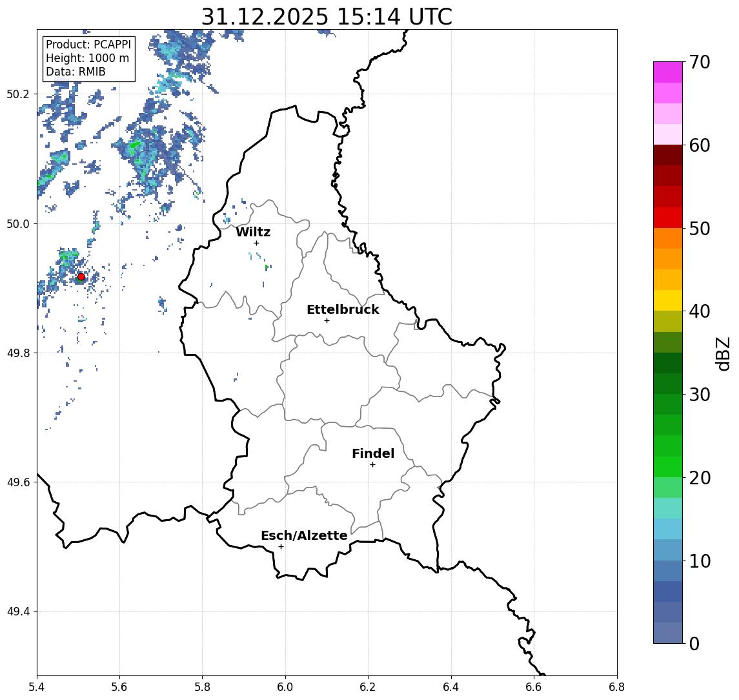The width and height of the screenshot is (739, 700).
Task: Select the Ettelbruck label on map
Action: tap(343, 309)
